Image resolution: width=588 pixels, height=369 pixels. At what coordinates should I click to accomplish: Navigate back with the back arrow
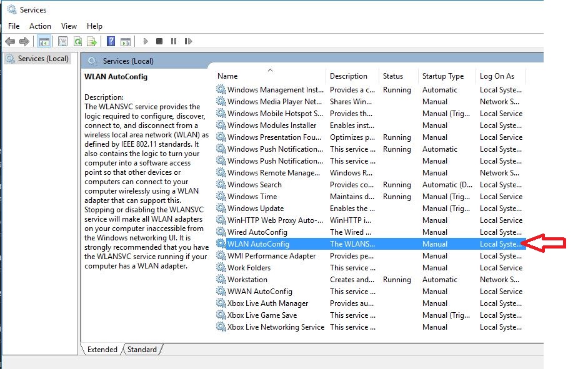[10, 41]
